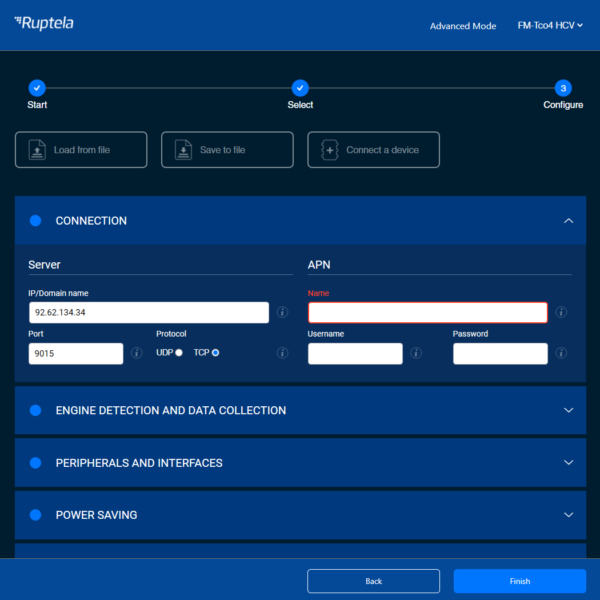
Task: Switch to Advanced Mode
Action: tap(463, 26)
